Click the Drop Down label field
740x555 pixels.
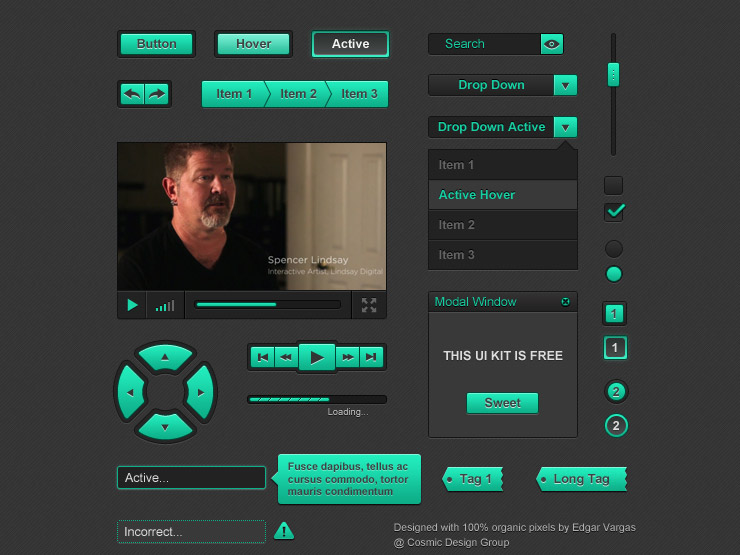click(x=491, y=85)
